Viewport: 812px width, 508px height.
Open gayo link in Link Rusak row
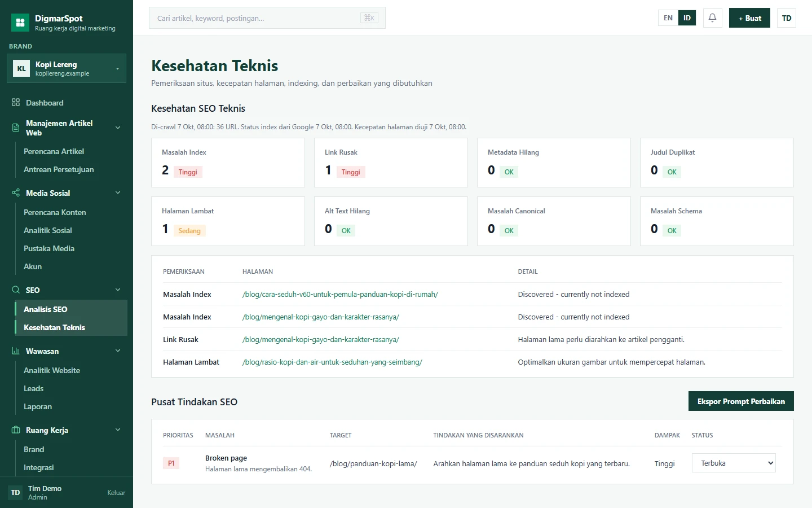[x=321, y=339]
